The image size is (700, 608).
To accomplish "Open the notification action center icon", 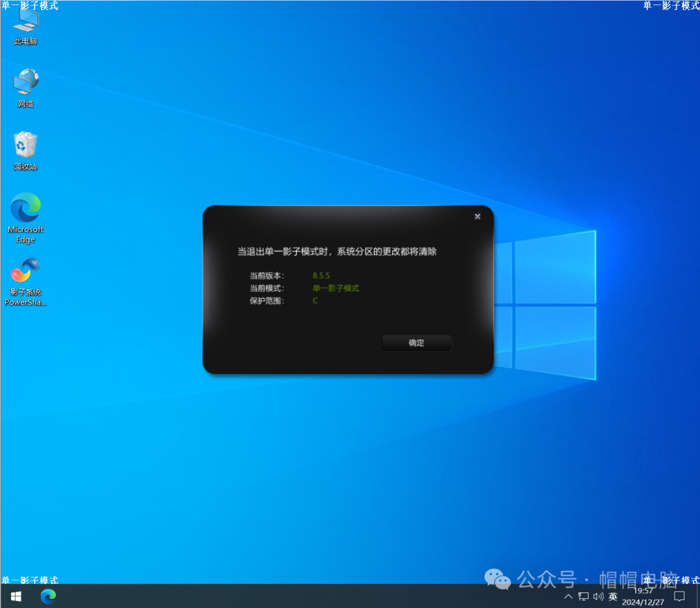I will pyautogui.click(x=679, y=596).
